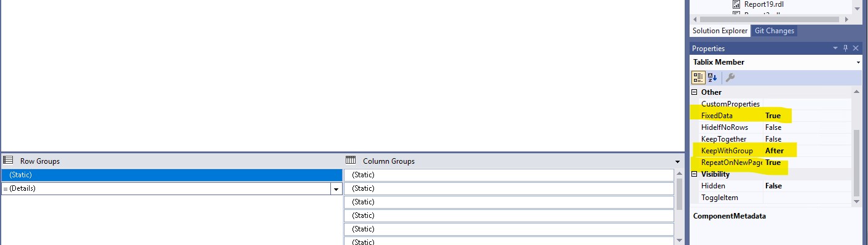This screenshot has height=245, width=868.
Task: Collapse the Other property category
Action: coord(695,92)
